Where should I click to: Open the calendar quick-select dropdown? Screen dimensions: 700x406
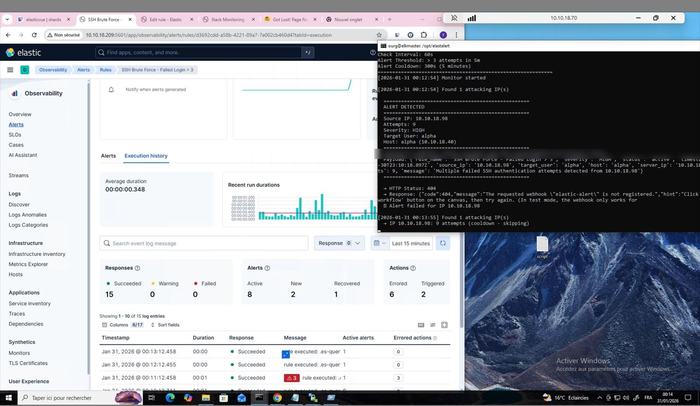pos(379,243)
